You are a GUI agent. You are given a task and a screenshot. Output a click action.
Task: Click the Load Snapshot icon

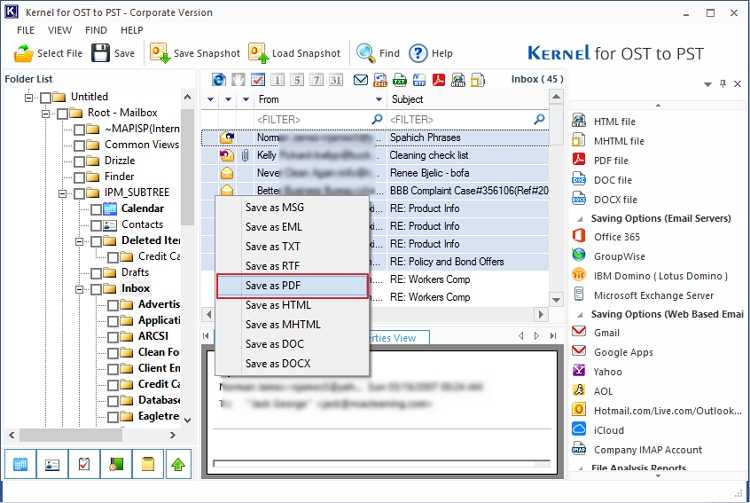tap(258, 53)
